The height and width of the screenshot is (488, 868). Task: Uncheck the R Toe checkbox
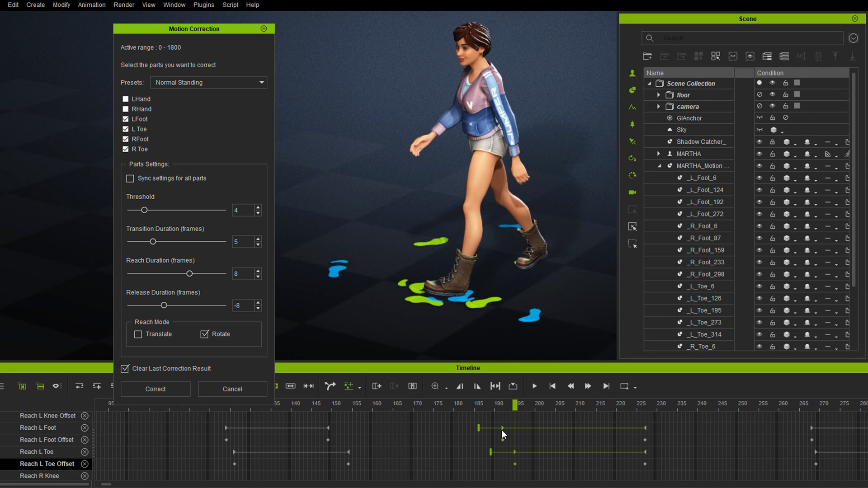pos(126,149)
